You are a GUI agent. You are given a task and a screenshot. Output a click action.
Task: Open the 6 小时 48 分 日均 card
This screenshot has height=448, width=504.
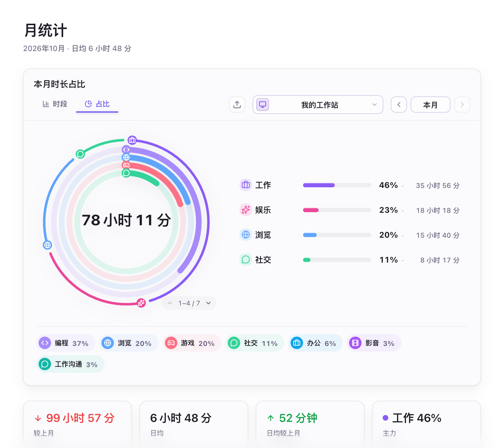194,424
